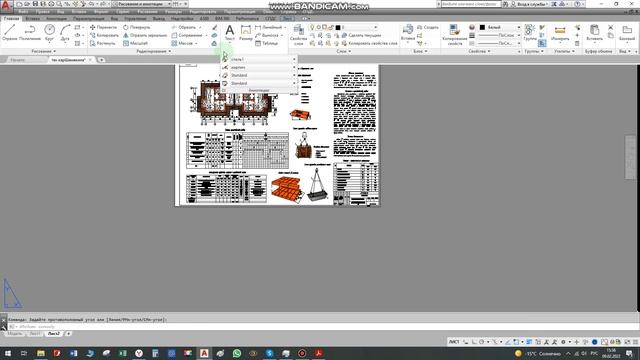Click Создать block button
The image size is (640, 360).
point(428,27)
